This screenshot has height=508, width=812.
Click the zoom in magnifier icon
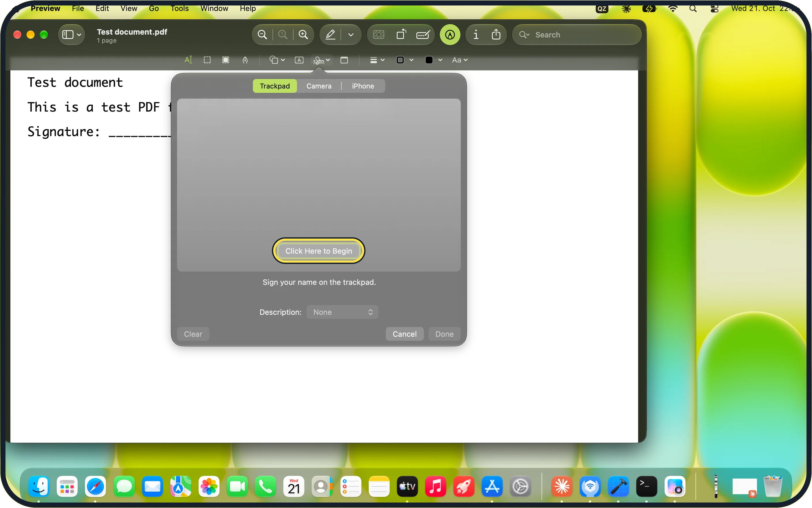click(303, 35)
